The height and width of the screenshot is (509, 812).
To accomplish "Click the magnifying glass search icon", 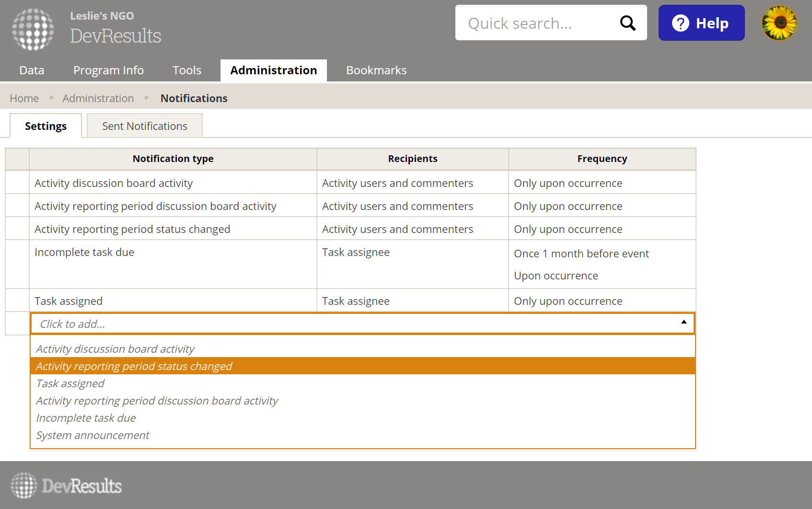I will pos(627,23).
